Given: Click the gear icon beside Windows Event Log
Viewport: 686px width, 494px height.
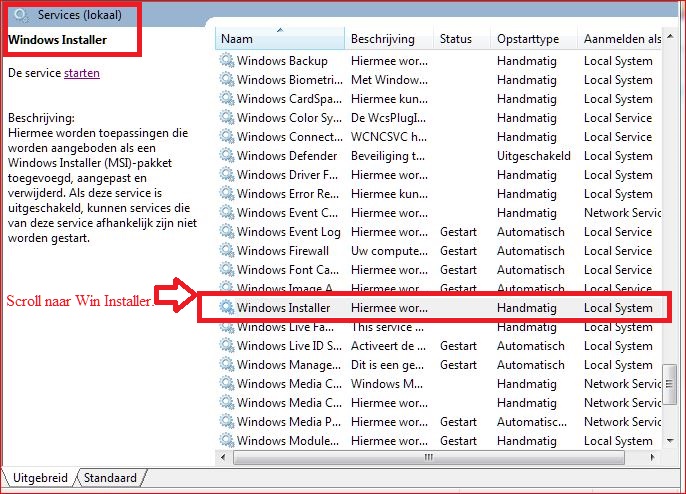Looking at the screenshot, I should point(227,232).
